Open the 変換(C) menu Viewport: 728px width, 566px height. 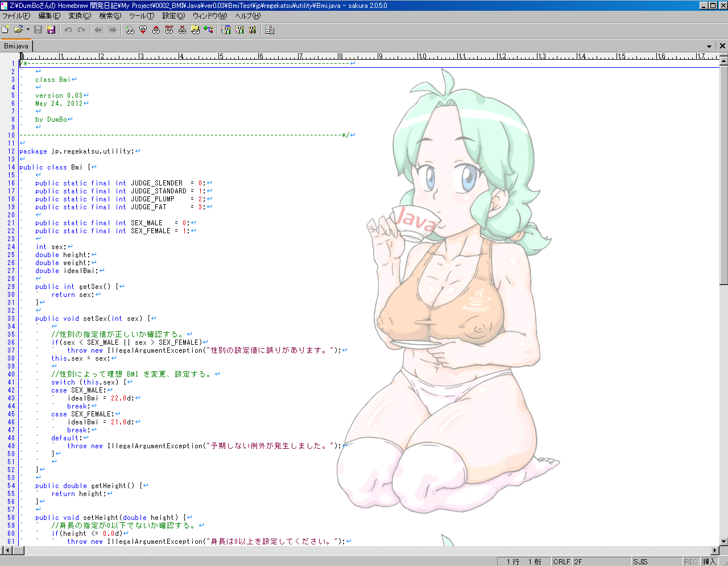[x=80, y=16]
